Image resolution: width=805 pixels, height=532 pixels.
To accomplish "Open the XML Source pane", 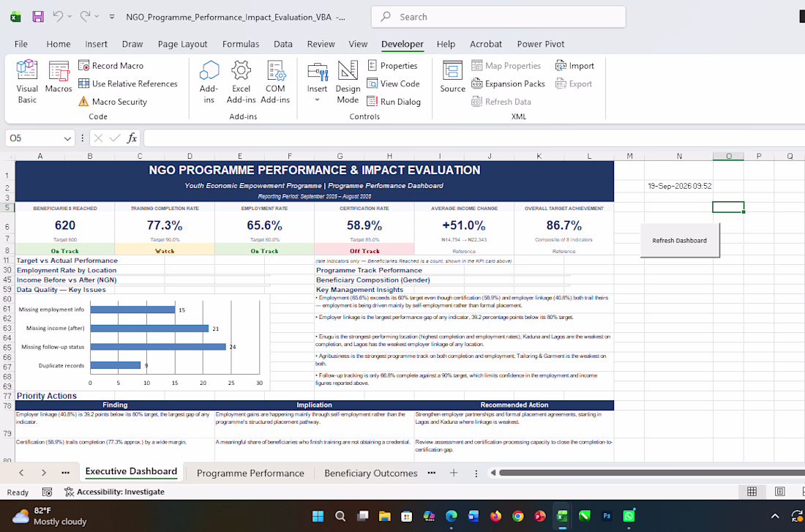I will tap(452, 77).
